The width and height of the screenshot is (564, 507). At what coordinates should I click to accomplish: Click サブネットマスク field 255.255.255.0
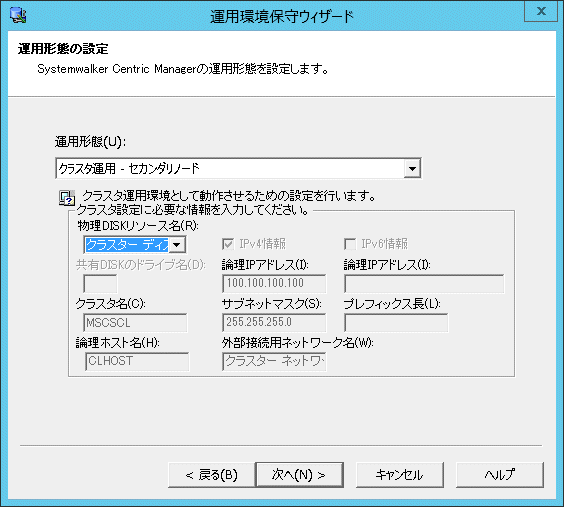(274, 323)
